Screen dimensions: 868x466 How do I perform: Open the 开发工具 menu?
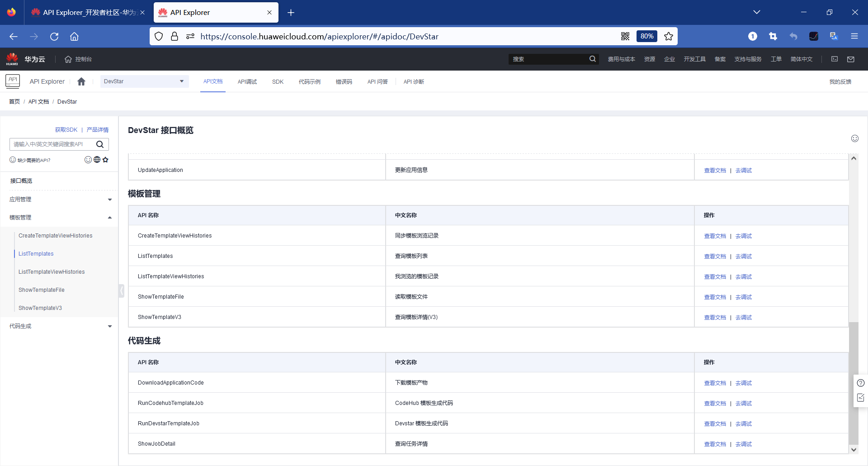(x=694, y=59)
